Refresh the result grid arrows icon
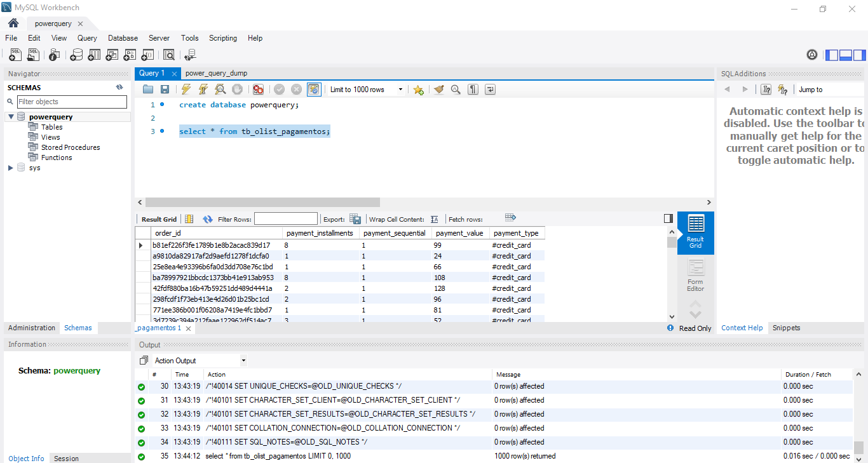Screen dimensions: 868x463 tap(208, 219)
